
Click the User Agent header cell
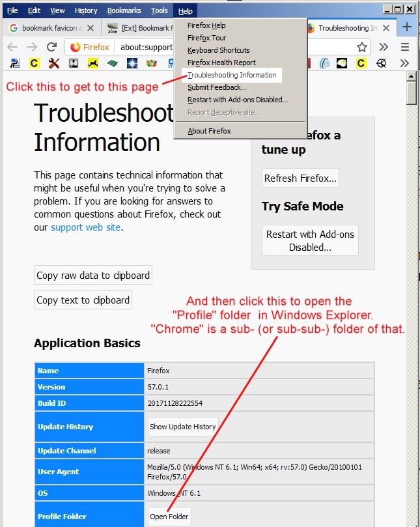[89, 472]
